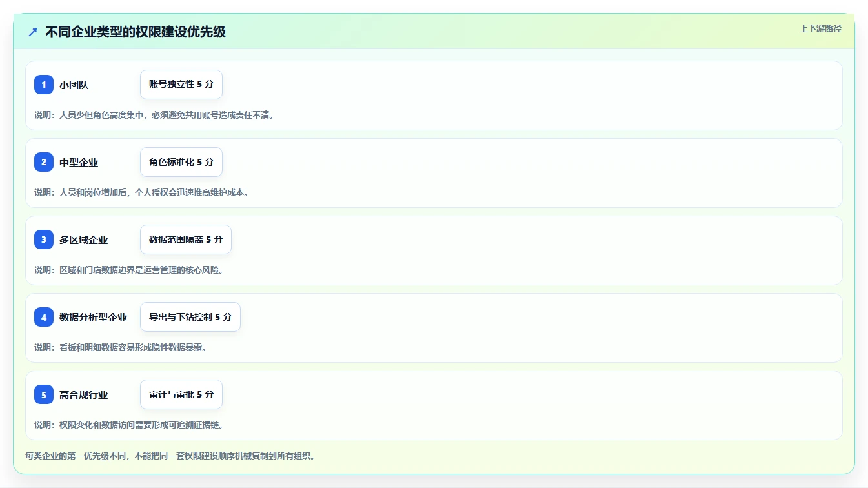Select the 账号独立性 5 分 tag

[181, 85]
